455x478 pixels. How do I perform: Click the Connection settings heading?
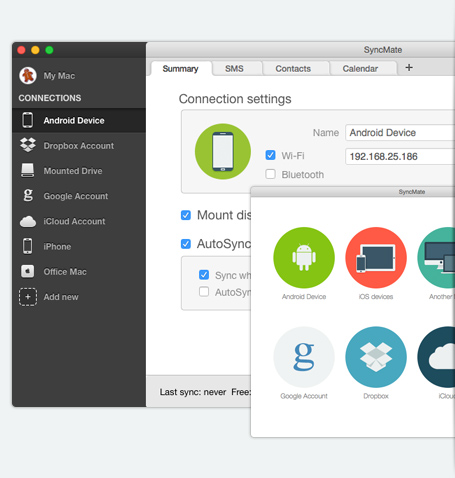click(x=235, y=99)
